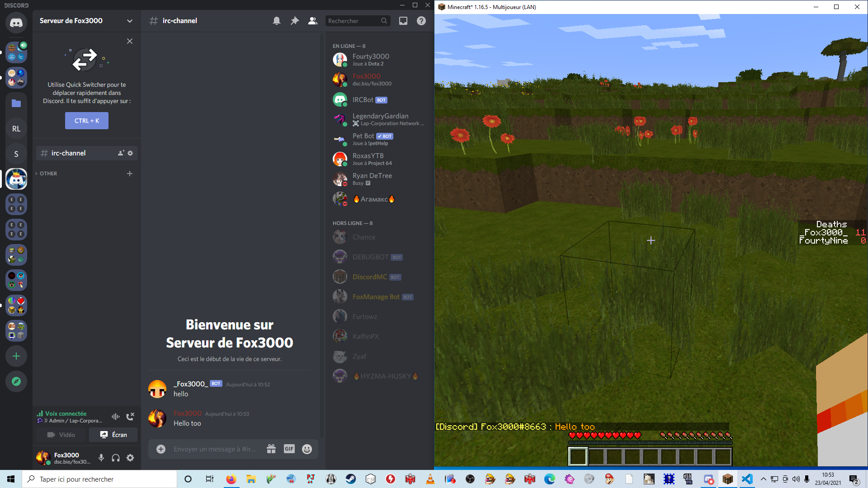
Task: Open the gift Nitro icon
Action: (271, 449)
